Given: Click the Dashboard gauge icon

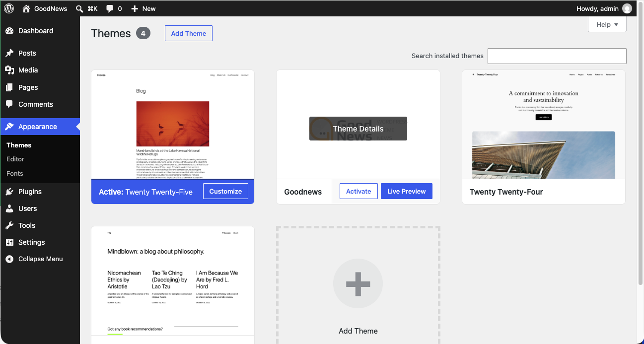Looking at the screenshot, I should (9, 31).
